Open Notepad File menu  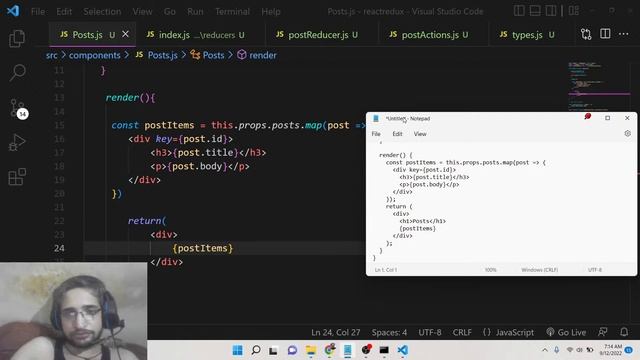[376, 134]
